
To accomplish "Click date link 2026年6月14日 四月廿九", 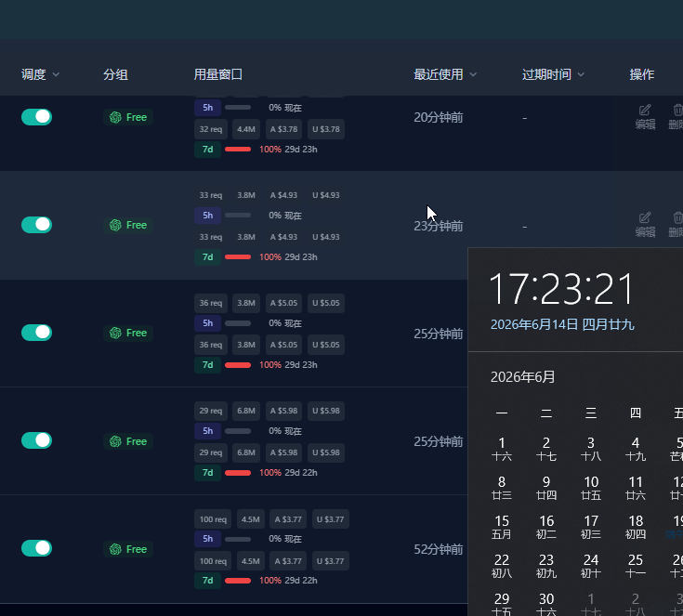I will point(562,324).
